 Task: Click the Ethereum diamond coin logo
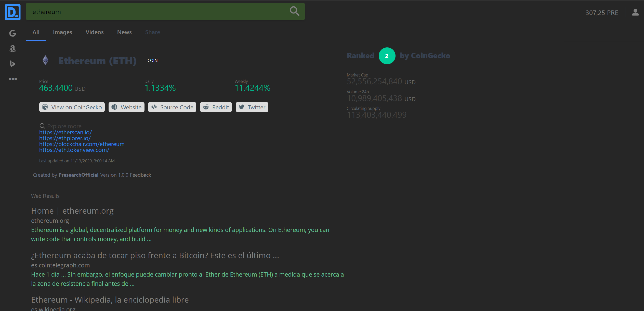45,60
